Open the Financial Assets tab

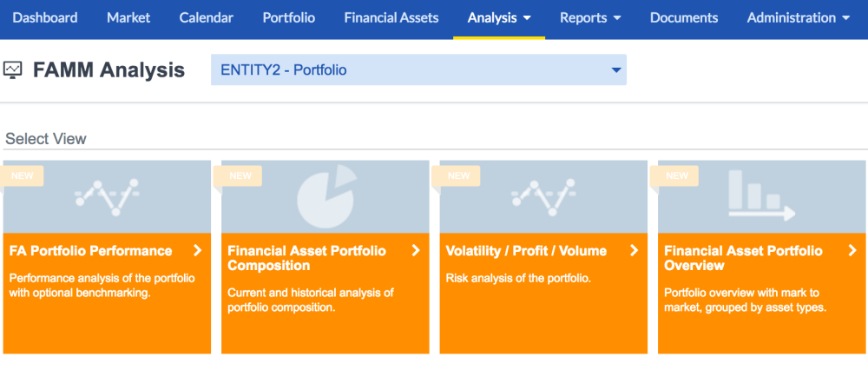[391, 17]
